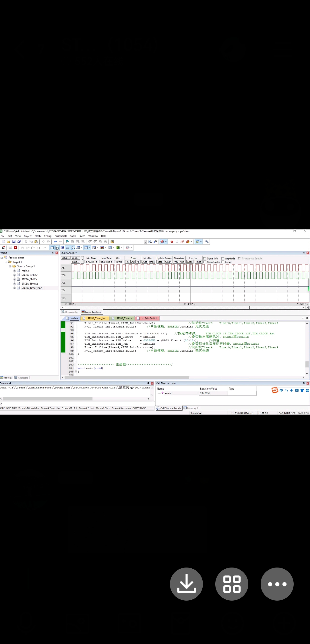Collapse the Project: timer root node
This screenshot has width=310, height=644.
pos(1,258)
